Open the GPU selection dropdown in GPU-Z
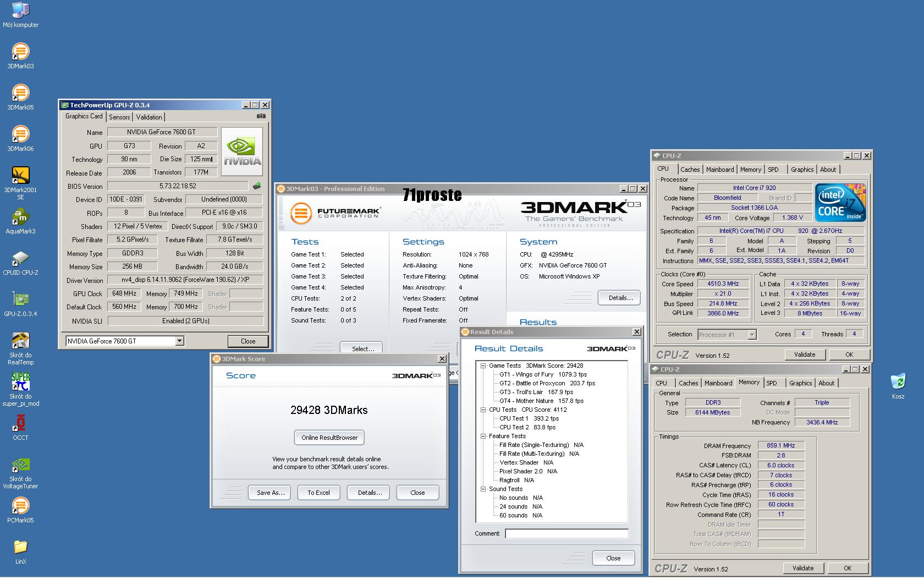This screenshot has height=578, width=924. coord(179,341)
